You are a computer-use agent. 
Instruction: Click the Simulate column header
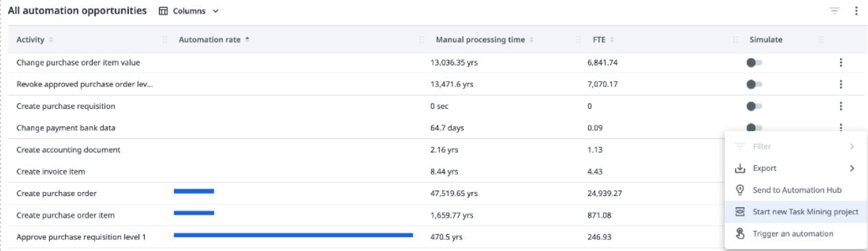pyautogui.click(x=766, y=40)
